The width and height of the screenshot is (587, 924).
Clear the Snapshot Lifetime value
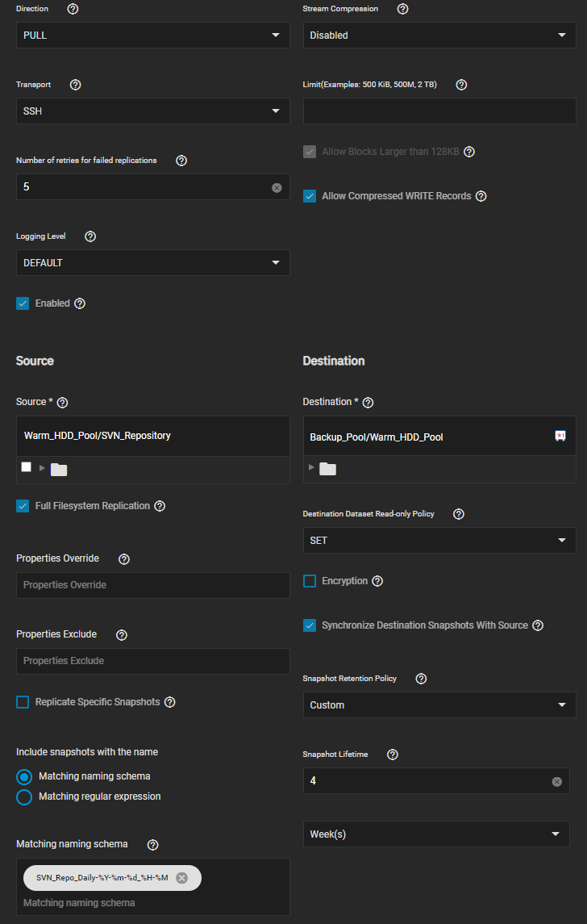point(556,781)
